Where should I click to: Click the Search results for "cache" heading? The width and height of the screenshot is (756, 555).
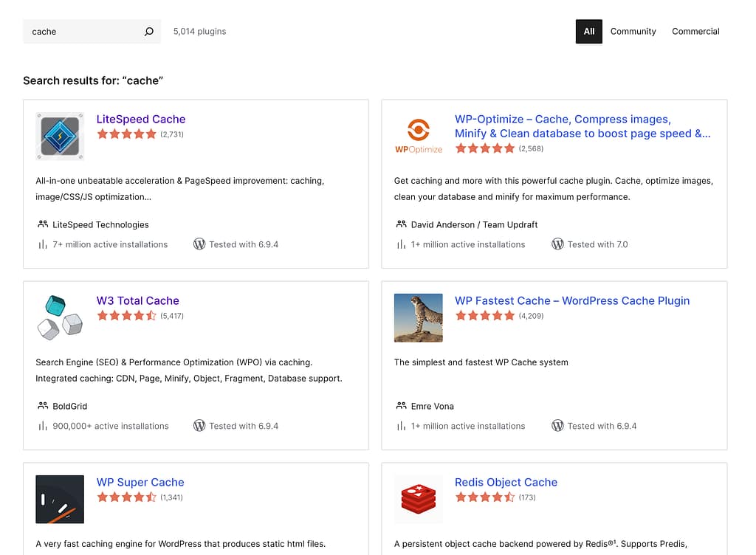click(x=93, y=80)
